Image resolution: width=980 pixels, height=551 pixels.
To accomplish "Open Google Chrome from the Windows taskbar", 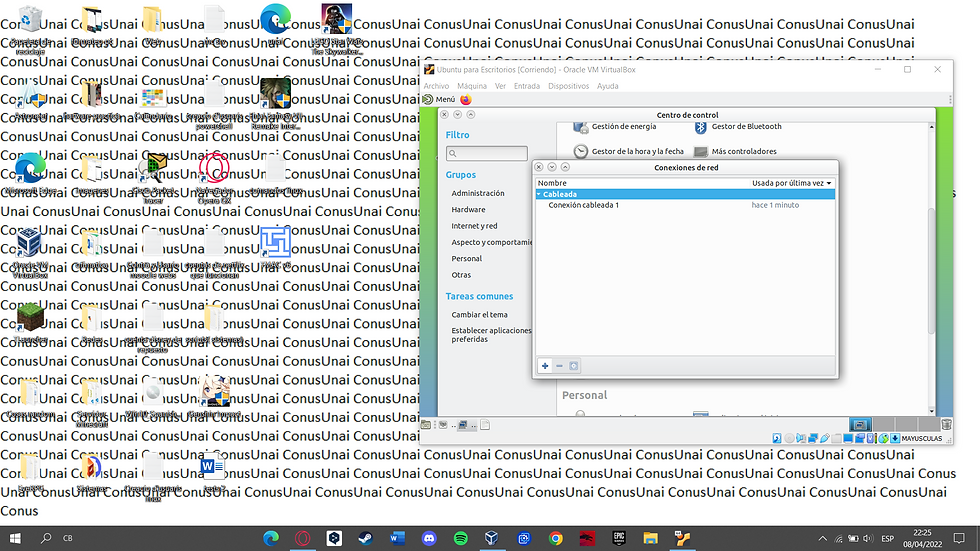I will click(x=556, y=538).
